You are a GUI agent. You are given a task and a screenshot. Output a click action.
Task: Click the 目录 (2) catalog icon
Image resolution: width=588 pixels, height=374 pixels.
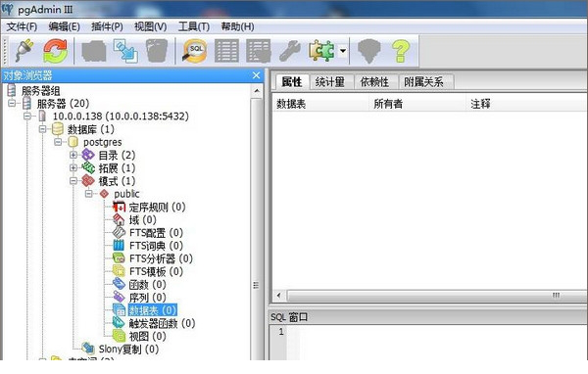click(x=88, y=155)
